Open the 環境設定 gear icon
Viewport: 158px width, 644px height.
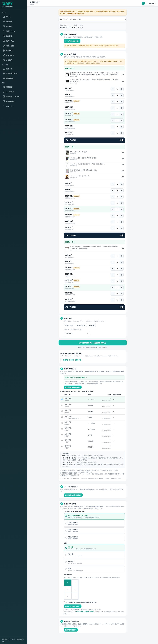[x=4, y=87]
